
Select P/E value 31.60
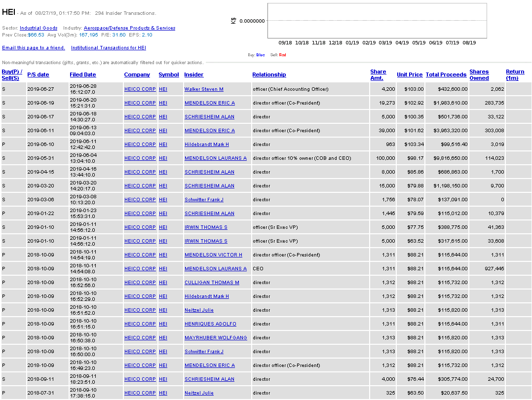point(119,35)
